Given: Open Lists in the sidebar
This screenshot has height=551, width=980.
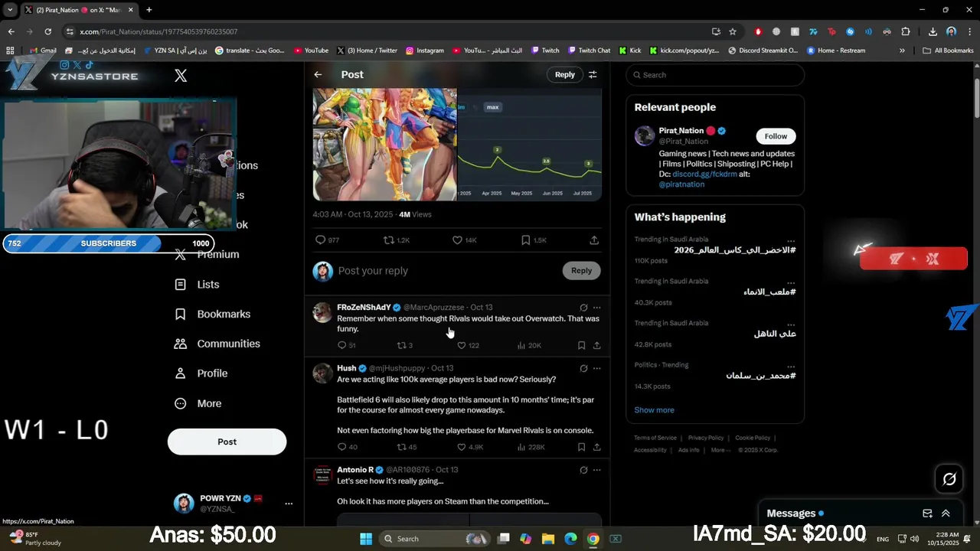Looking at the screenshot, I should pyautogui.click(x=197, y=284).
